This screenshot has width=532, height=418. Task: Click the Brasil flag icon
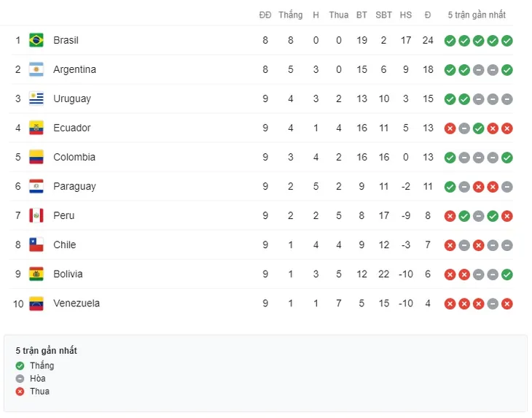coord(36,40)
